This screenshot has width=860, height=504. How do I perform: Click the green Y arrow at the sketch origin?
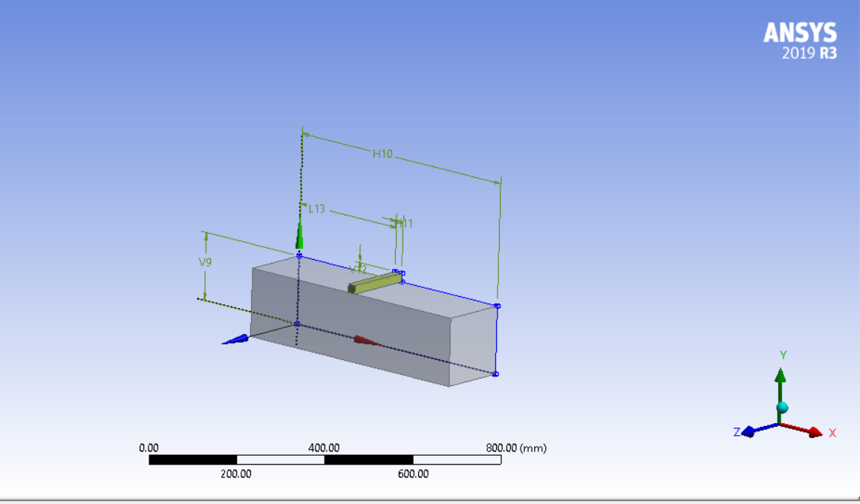point(299,234)
